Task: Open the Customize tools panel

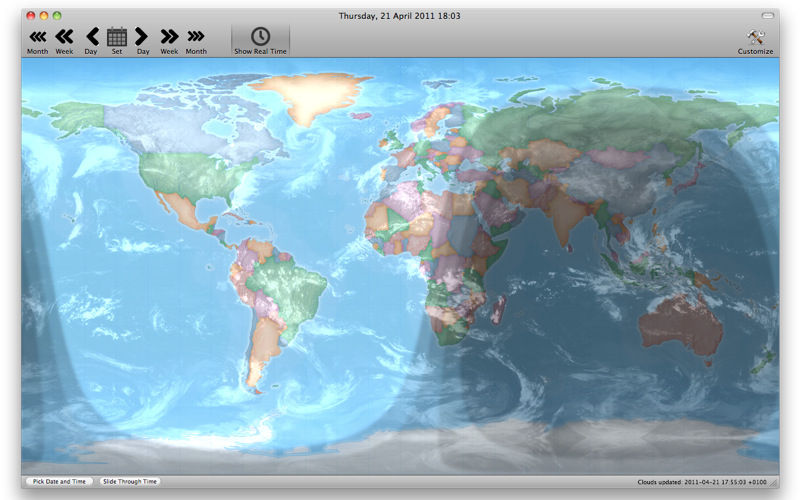Action: (755, 38)
